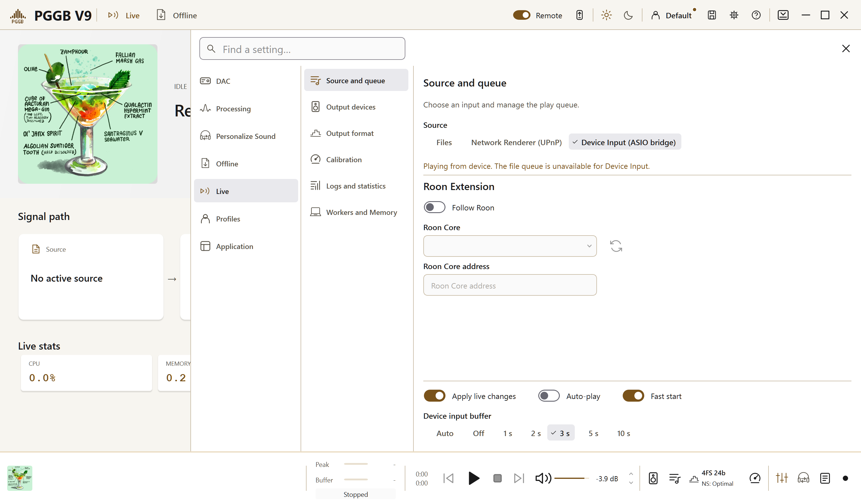The image size is (861, 504).
Task: Enable the Follow Roon toggle
Action: [434, 207]
